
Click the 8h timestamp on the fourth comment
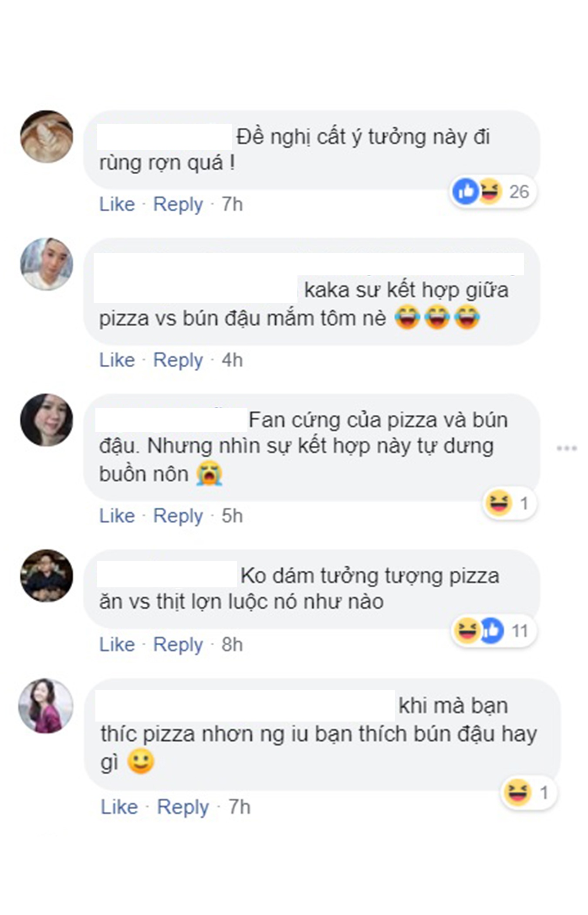pyautogui.click(x=232, y=644)
